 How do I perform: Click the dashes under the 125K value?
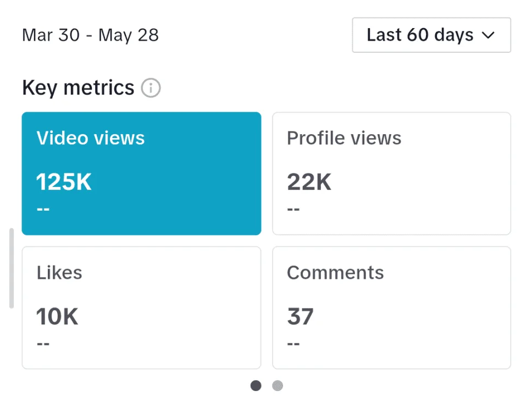click(43, 209)
